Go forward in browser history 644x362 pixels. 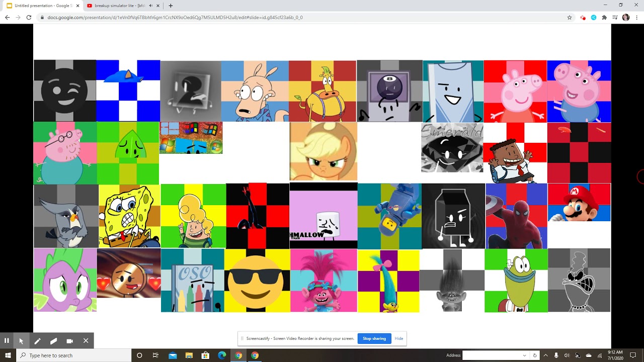pyautogui.click(x=18, y=17)
